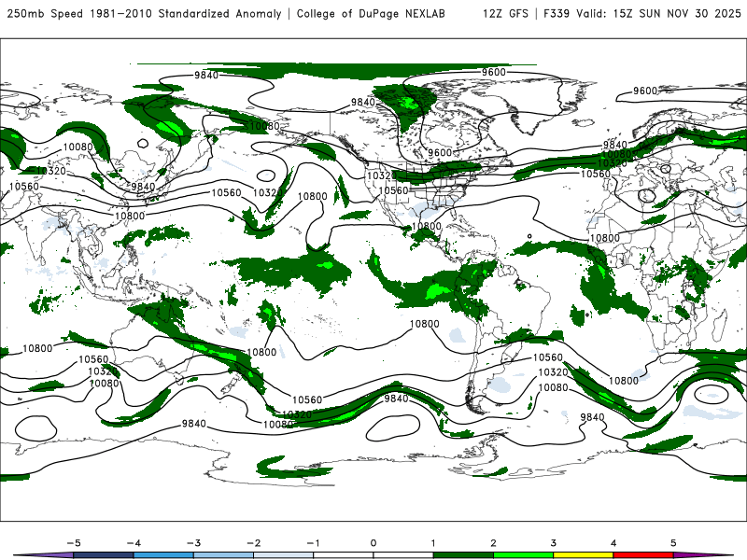
Task: Click the '10800' contour label over North Africa
Action: click(x=605, y=238)
